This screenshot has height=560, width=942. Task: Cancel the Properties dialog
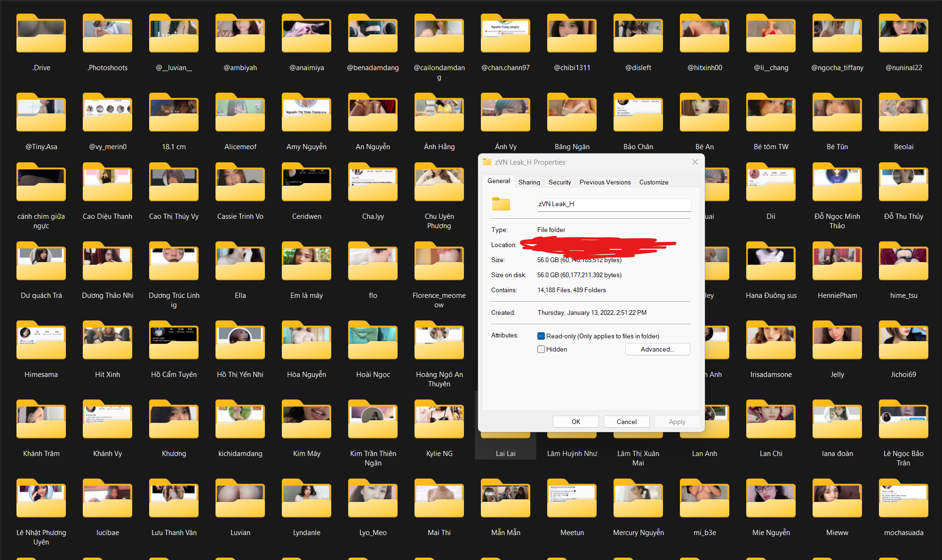coord(626,422)
